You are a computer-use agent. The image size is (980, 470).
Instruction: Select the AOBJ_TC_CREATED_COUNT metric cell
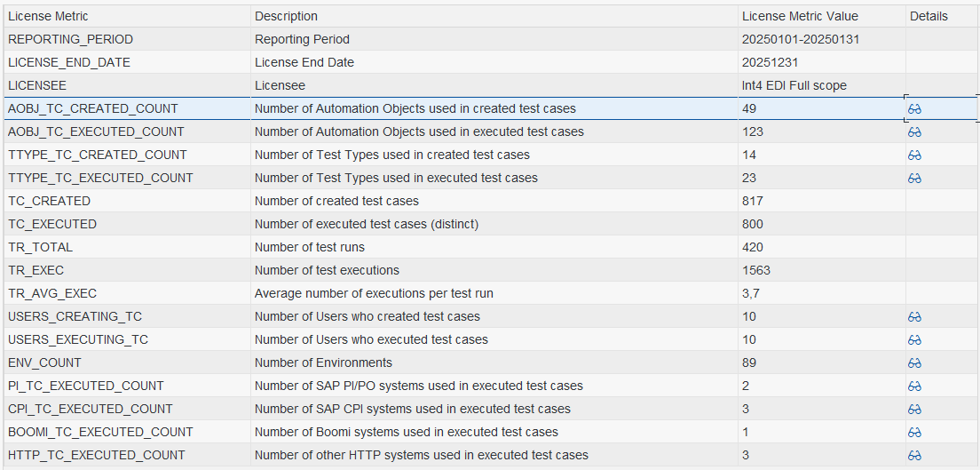click(x=128, y=109)
